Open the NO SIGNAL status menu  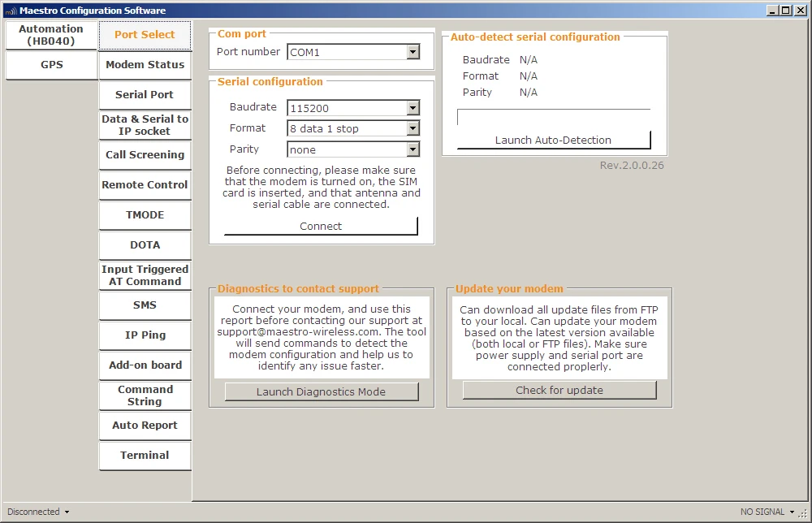click(767, 512)
